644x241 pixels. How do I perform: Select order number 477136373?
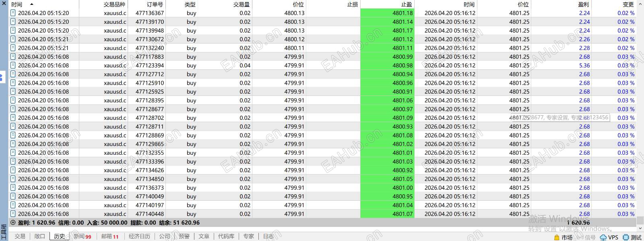pyautogui.click(x=150, y=188)
